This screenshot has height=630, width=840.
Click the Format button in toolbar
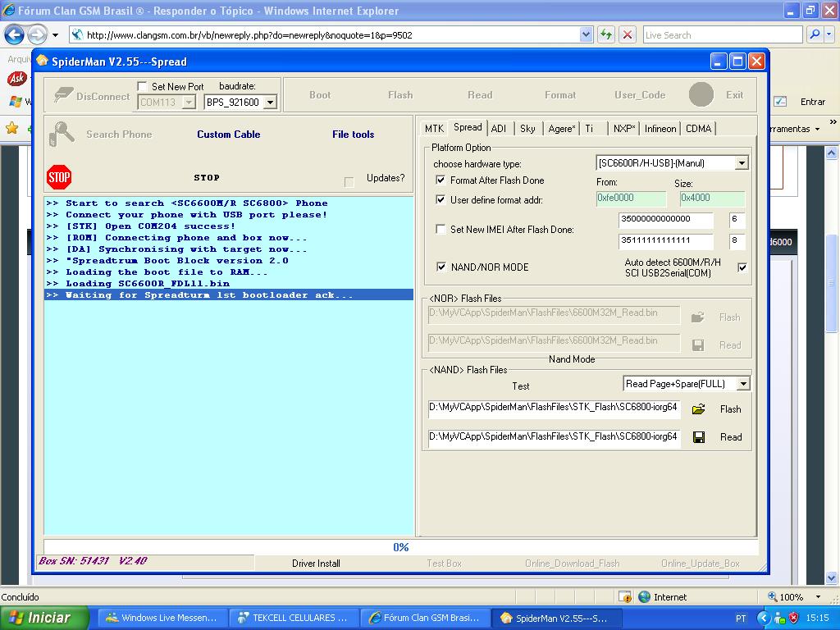click(x=560, y=95)
